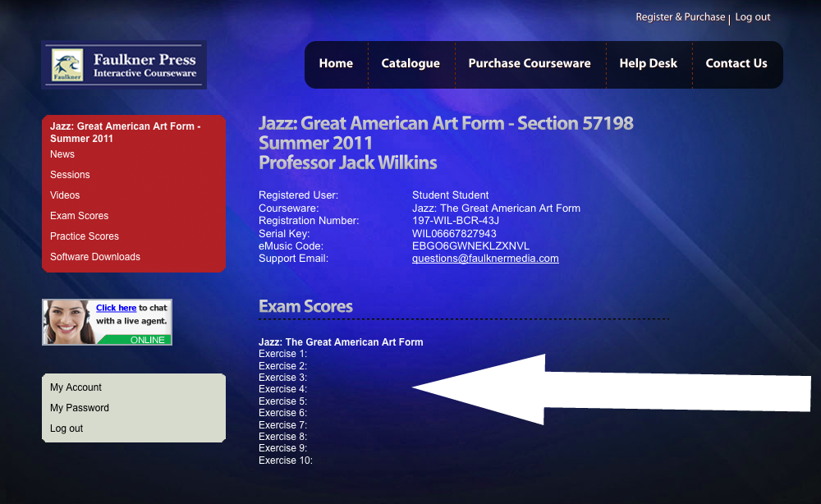Click the 'Exercise 7:' row
821x504 pixels.
282,425
